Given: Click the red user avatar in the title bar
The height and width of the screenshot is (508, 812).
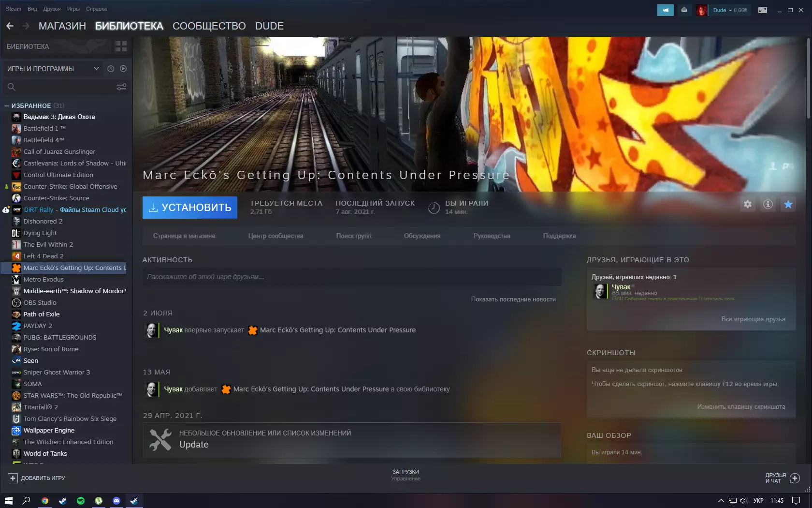Looking at the screenshot, I should [x=701, y=10].
